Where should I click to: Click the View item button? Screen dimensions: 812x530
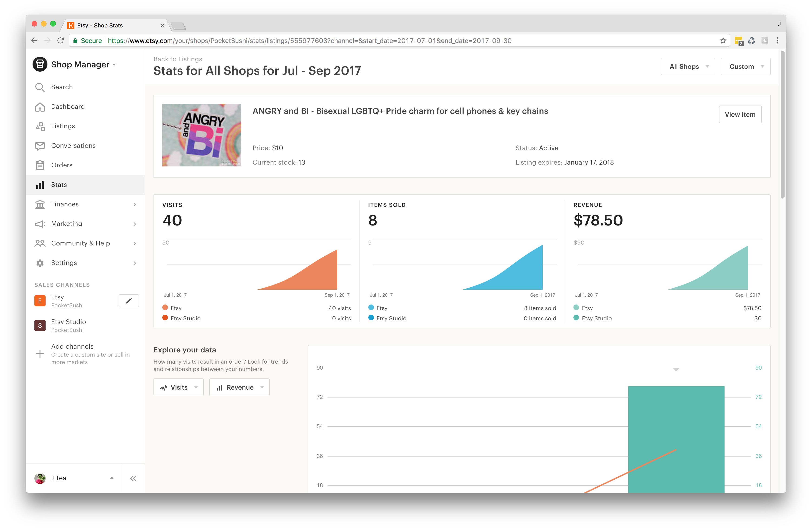740,114
